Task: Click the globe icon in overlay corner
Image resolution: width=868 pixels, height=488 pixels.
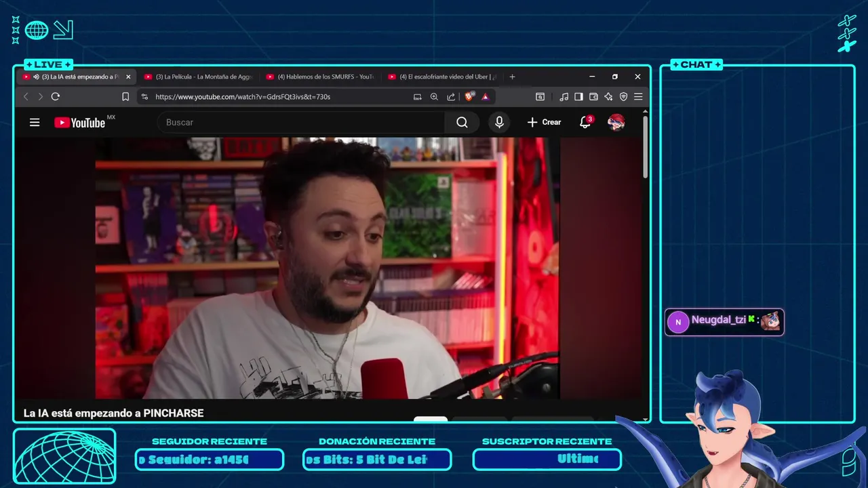Action: pos(37,30)
